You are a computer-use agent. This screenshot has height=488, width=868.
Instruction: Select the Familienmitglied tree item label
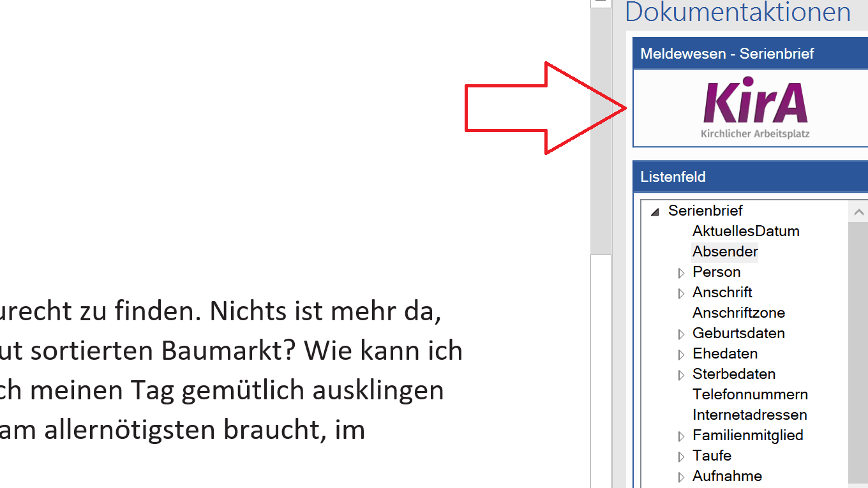pyautogui.click(x=748, y=435)
